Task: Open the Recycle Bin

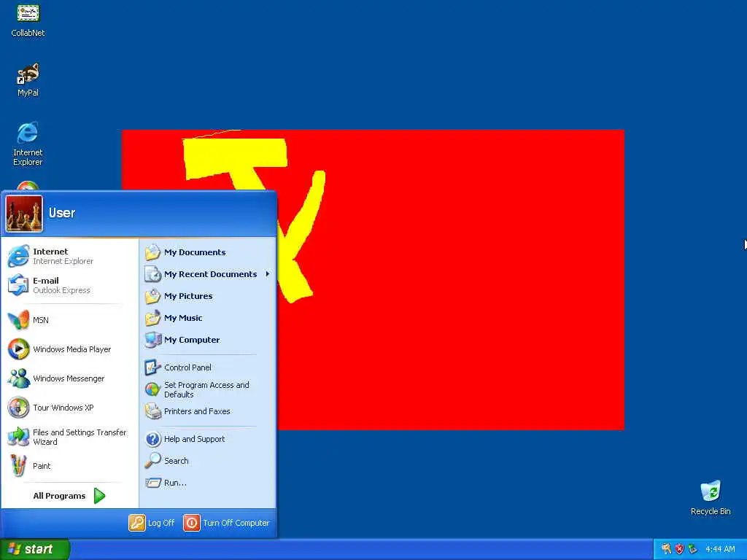Action: (x=711, y=498)
